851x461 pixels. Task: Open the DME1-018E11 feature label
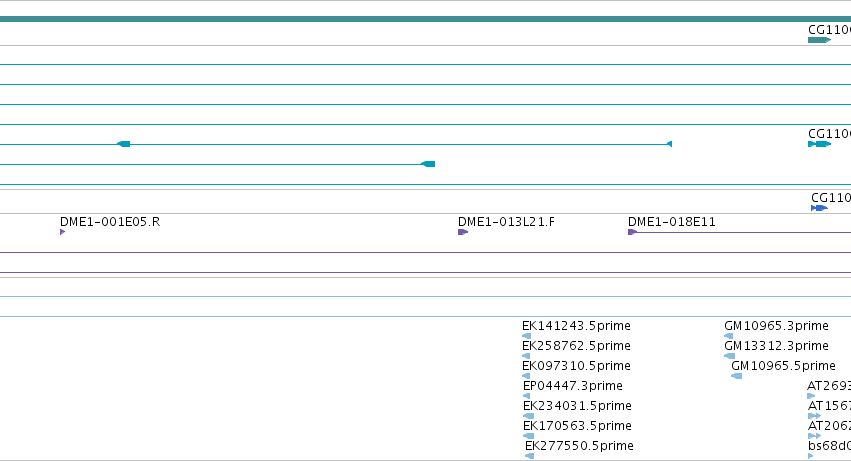pyautogui.click(x=672, y=222)
